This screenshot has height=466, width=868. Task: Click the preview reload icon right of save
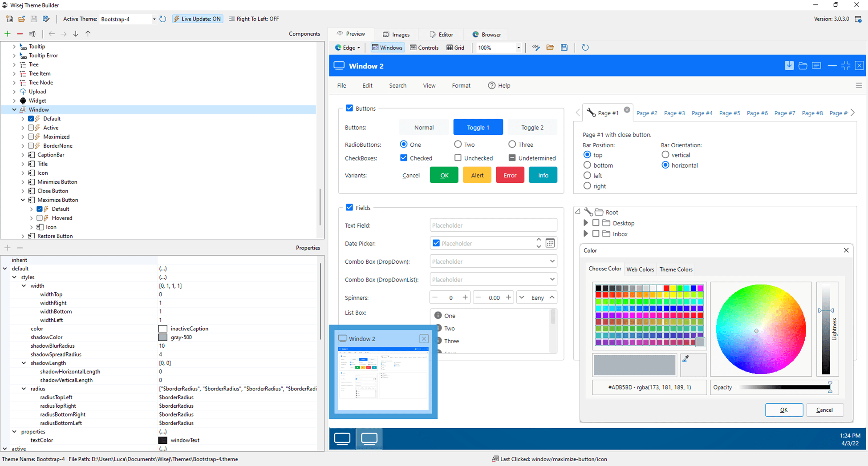(x=585, y=48)
